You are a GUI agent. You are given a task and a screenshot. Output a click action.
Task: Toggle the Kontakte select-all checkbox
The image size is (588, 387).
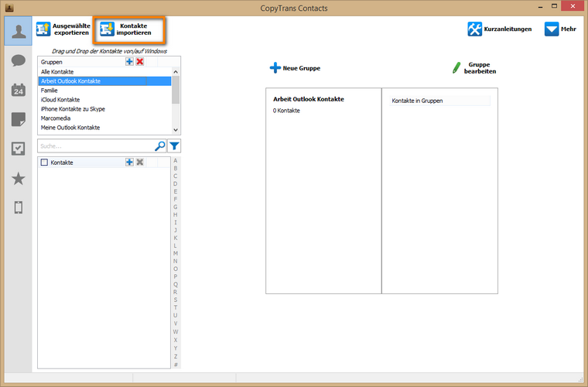44,162
